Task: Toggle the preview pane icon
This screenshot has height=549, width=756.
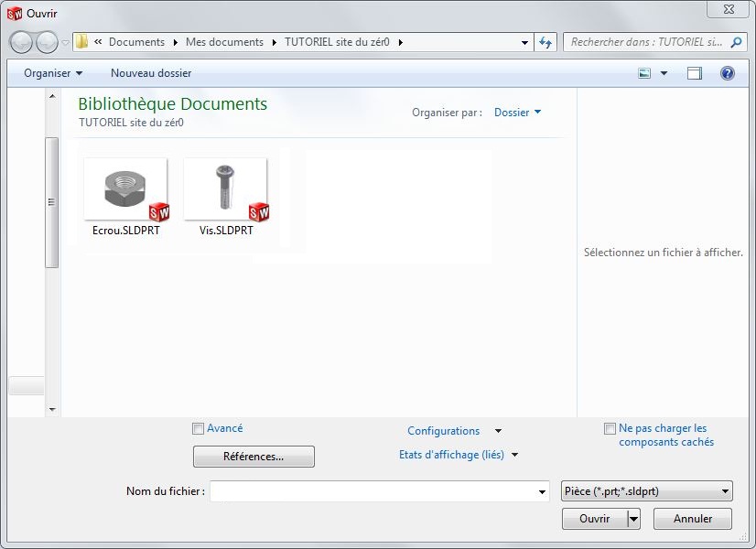Action: click(695, 73)
